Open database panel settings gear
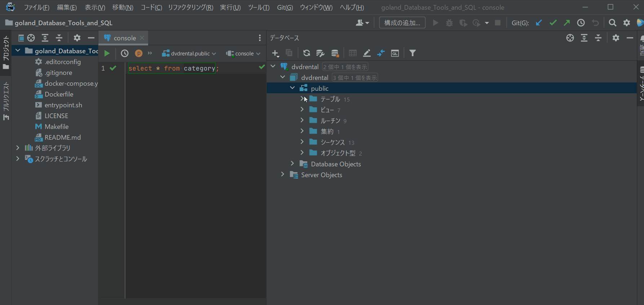The height and width of the screenshot is (305, 644). tap(616, 38)
